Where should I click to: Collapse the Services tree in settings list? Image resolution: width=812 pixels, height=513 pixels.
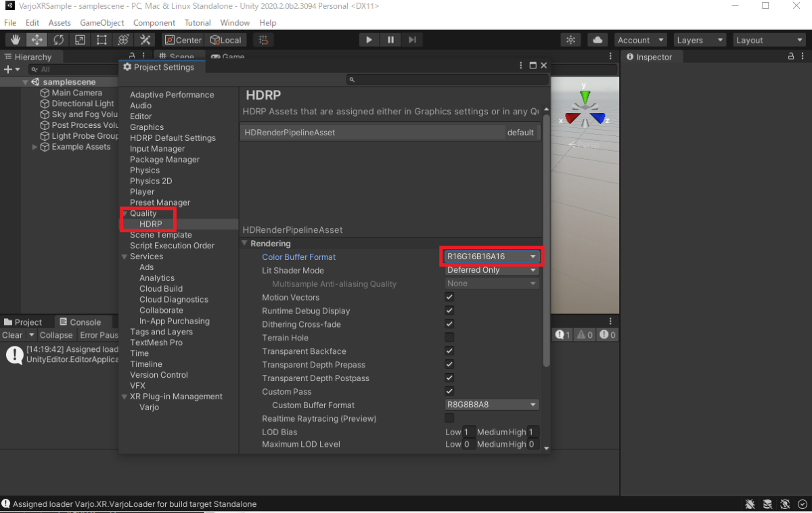[125, 256]
